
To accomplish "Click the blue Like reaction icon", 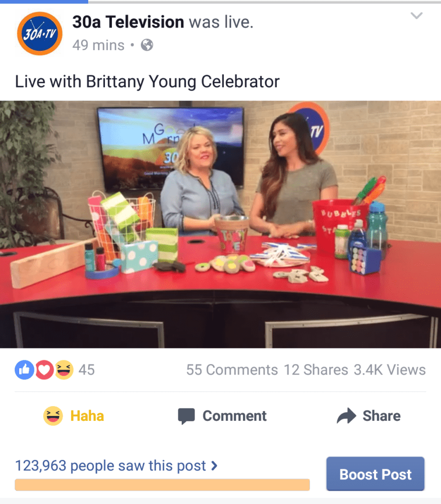I will coord(25,370).
